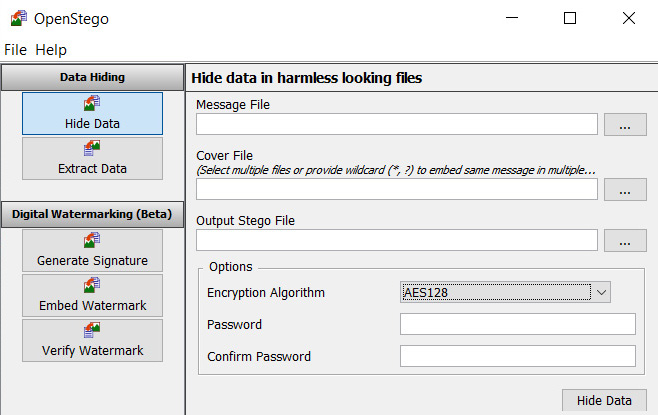Maximize the OpenStego window
Viewport: 658px width, 415px height.
coord(569,18)
